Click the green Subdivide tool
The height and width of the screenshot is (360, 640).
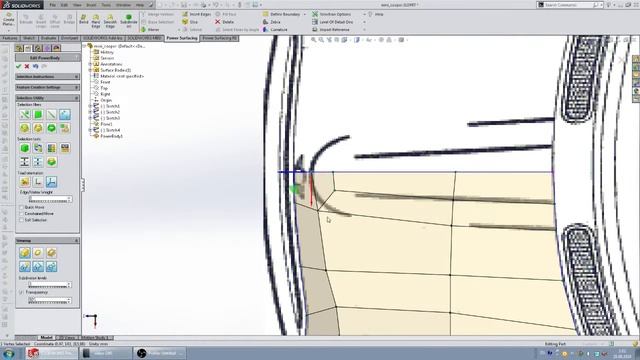point(129,20)
